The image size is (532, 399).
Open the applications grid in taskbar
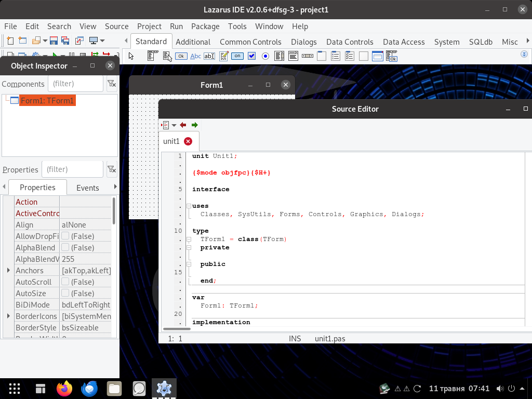(14, 389)
